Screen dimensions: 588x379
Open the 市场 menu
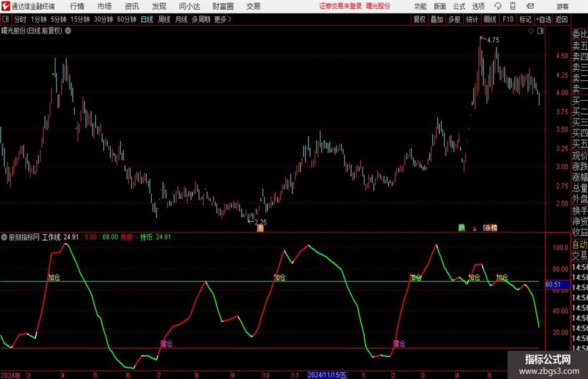click(105, 6)
